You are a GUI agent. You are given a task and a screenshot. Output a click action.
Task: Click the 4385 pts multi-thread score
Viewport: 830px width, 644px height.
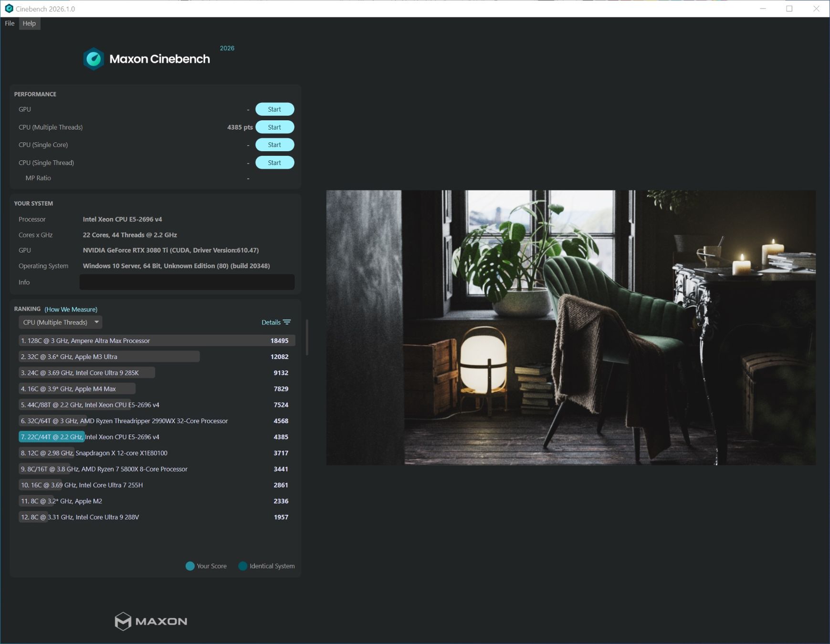pos(240,127)
